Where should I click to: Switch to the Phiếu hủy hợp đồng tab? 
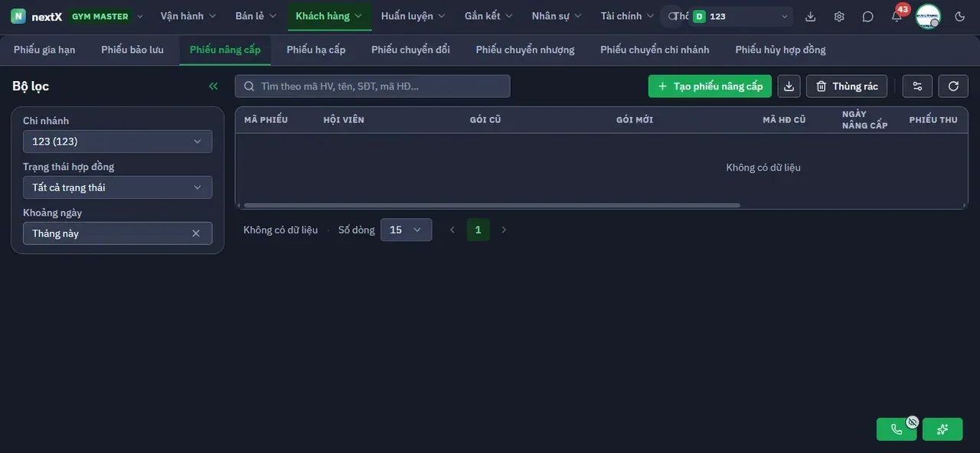tap(781, 50)
